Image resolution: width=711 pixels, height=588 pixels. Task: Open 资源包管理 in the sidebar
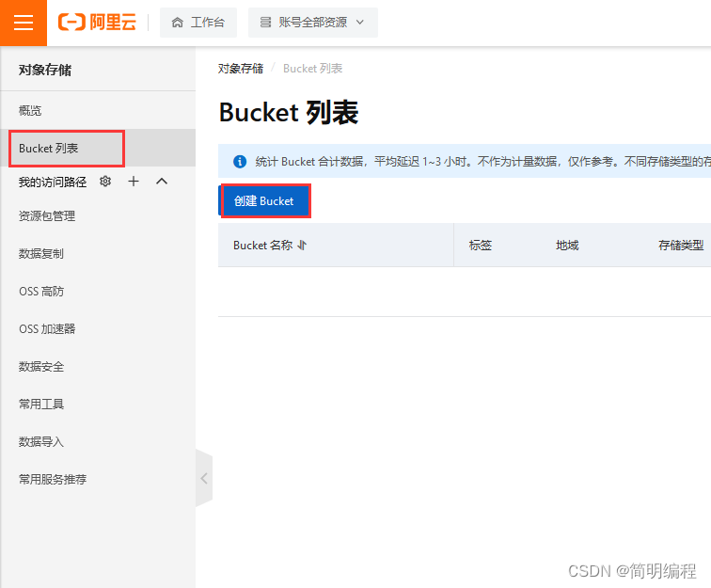[x=47, y=216]
